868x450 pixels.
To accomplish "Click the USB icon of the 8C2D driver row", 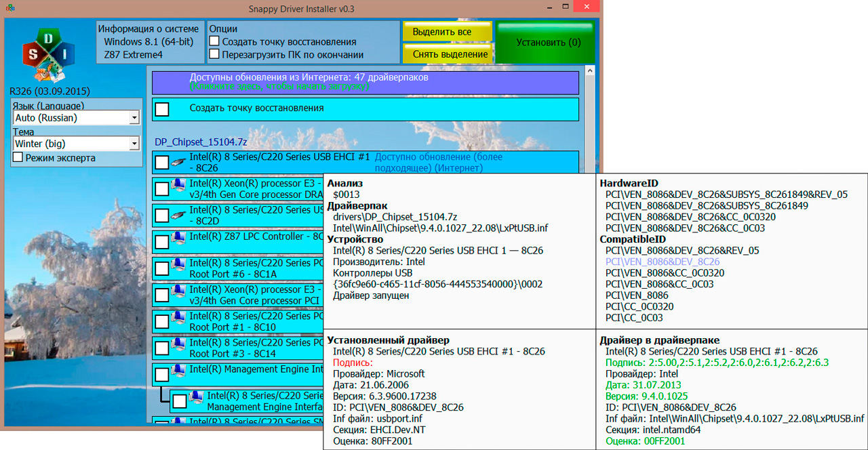I will click(178, 215).
